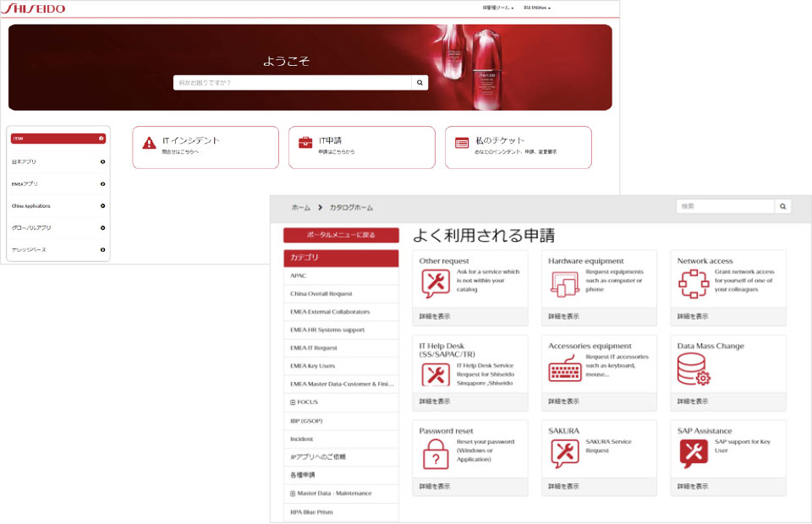Click the IT インシデント warning triangle icon

[149, 143]
